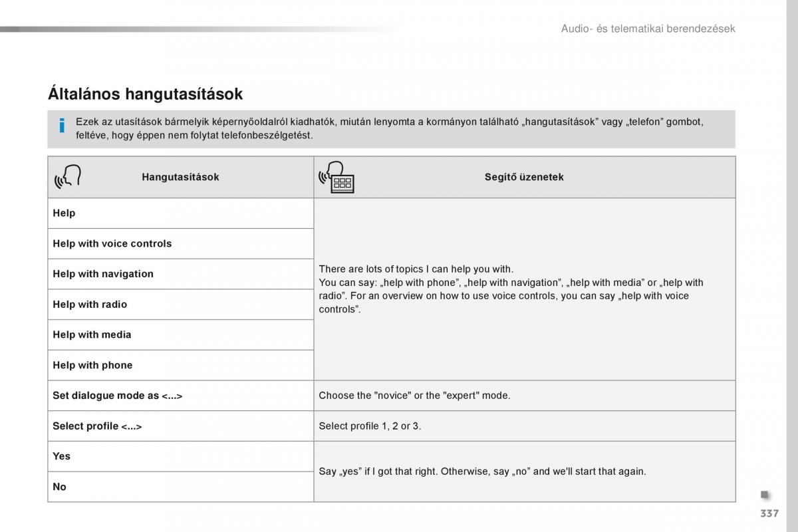The height and width of the screenshot is (532, 798).
Task: Click the help messages keypad head icon
Action: (x=336, y=178)
